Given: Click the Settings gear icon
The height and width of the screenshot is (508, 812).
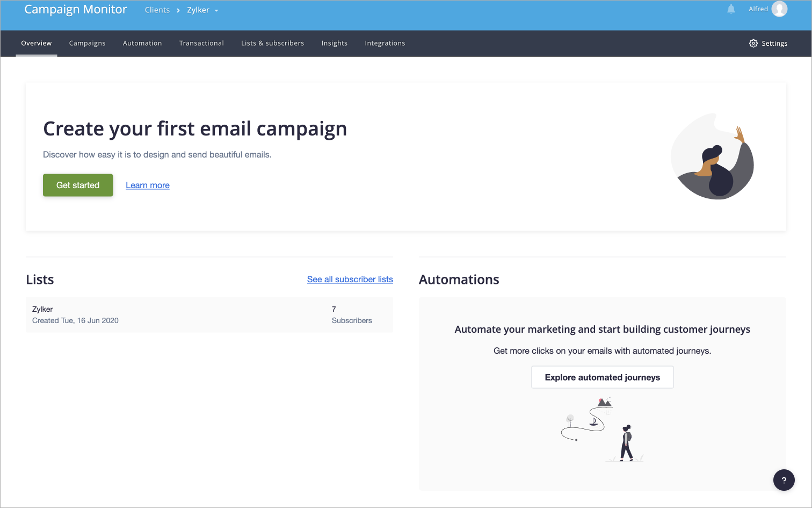Looking at the screenshot, I should point(753,43).
